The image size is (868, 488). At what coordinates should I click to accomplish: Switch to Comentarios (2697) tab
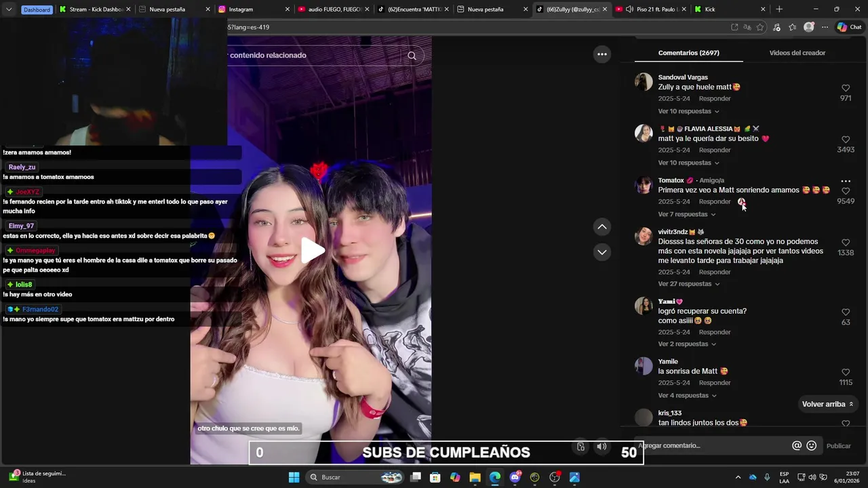(688, 53)
